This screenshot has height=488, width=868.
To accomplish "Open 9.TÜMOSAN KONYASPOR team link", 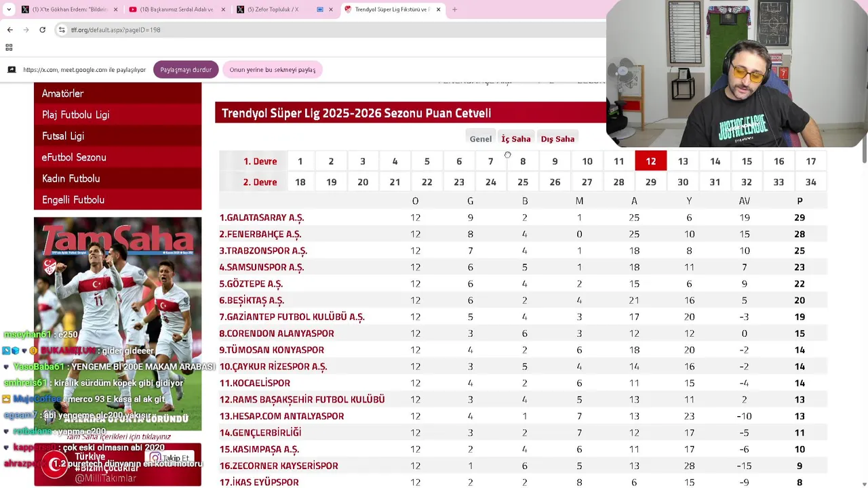I will 272,350.
